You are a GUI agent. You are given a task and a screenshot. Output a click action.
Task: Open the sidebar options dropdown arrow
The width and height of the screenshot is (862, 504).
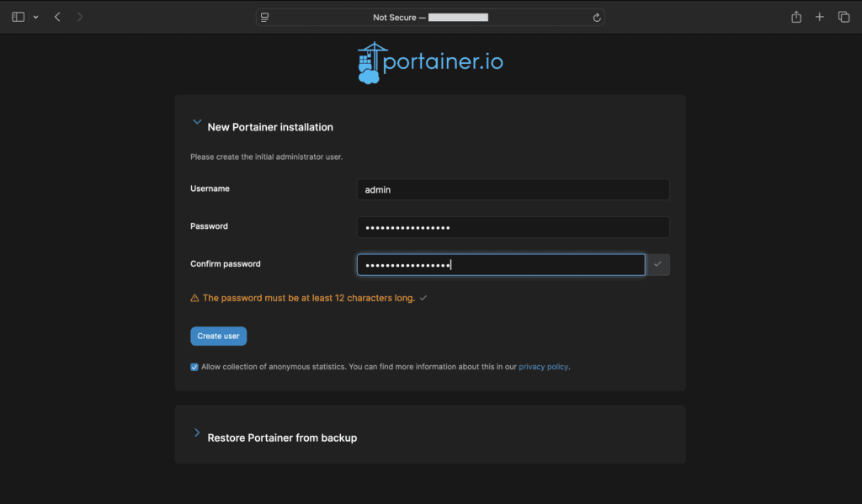(35, 18)
